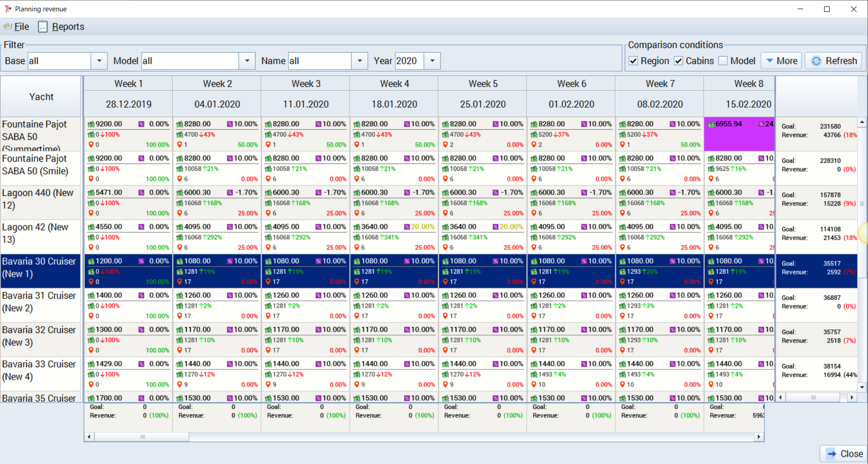Open the More comparison conditions dropdown

click(x=782, y=61)
